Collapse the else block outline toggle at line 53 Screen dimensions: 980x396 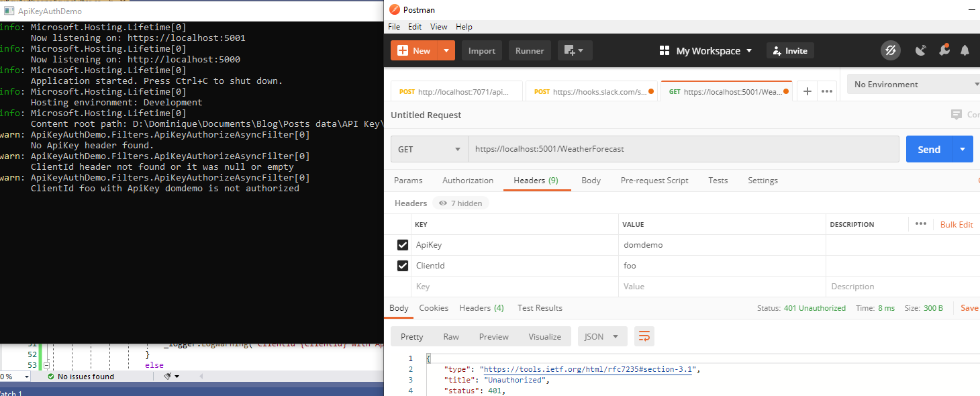tap(47, 365)
